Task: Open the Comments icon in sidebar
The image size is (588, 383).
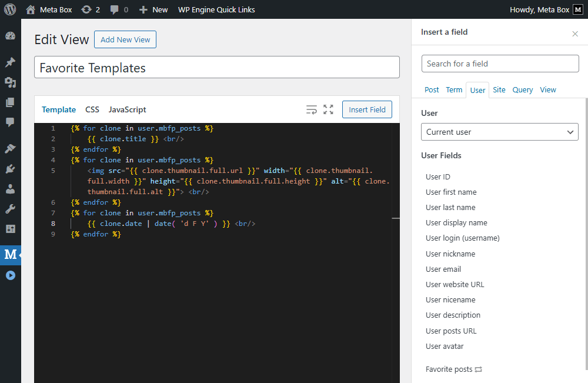Action: (x=10, y=122)
